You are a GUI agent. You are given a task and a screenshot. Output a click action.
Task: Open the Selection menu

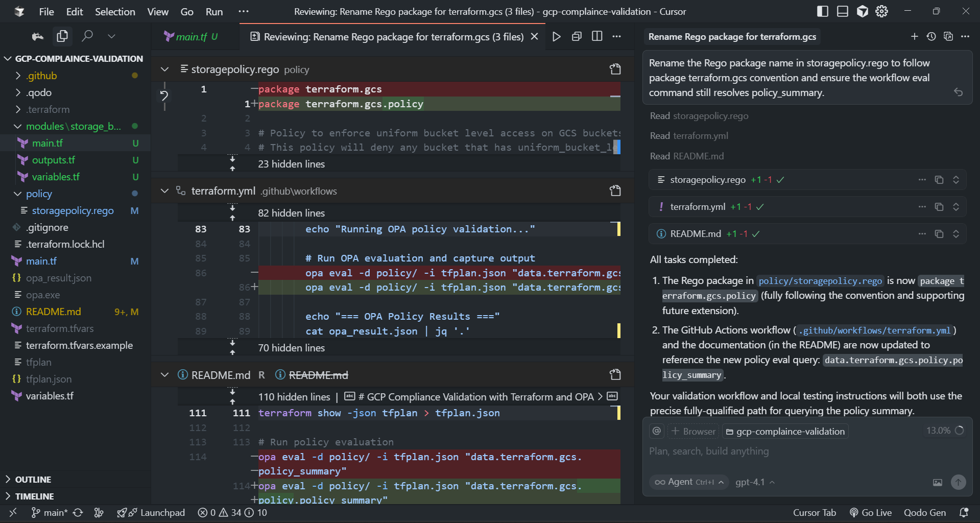115,11
